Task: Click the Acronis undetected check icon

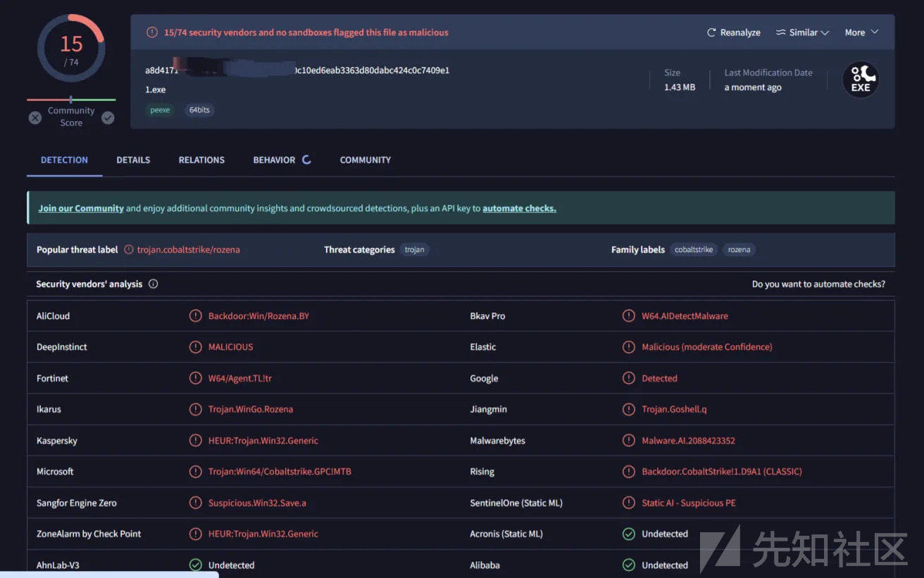Action: tap(629, 534)
